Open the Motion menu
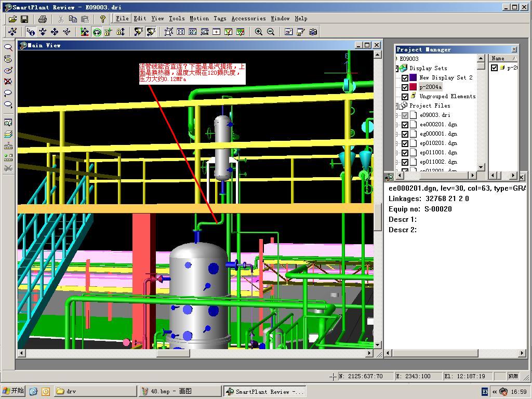532x399 pixels. pos(199,18)
